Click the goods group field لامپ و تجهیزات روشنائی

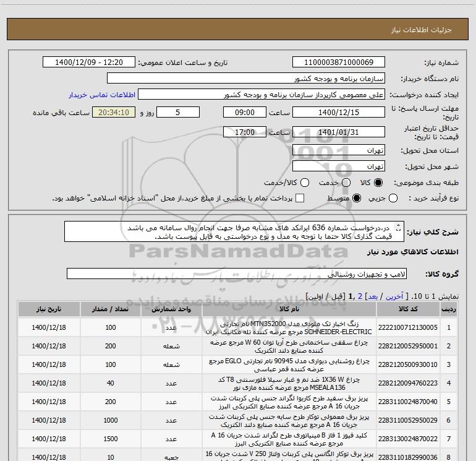(237, 274)
